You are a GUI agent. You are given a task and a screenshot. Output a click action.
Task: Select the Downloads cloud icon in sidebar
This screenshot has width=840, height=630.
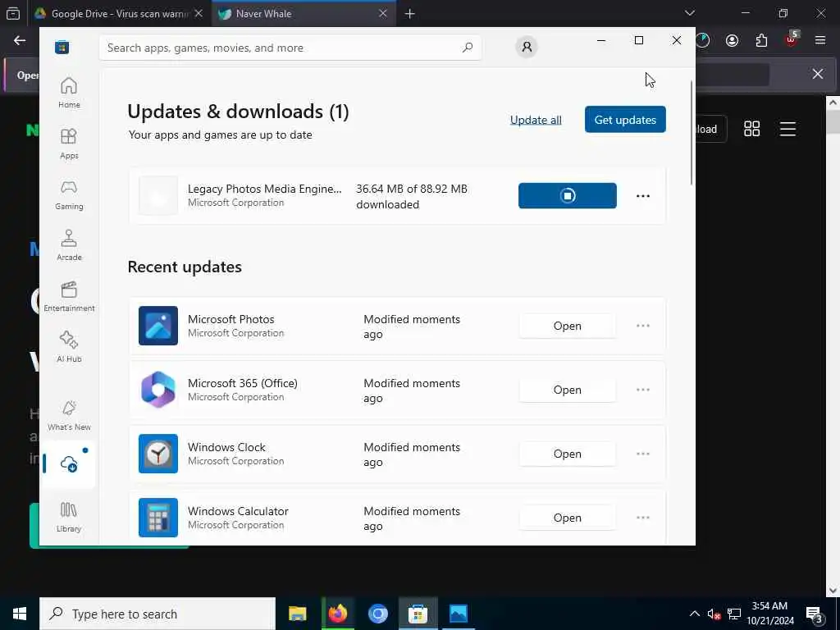tap(69, 464)
